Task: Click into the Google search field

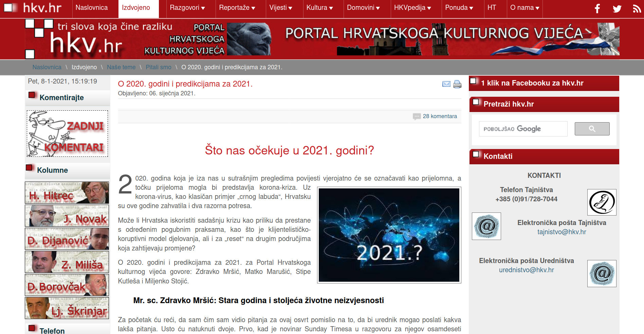Action: (x=523, y=129)
